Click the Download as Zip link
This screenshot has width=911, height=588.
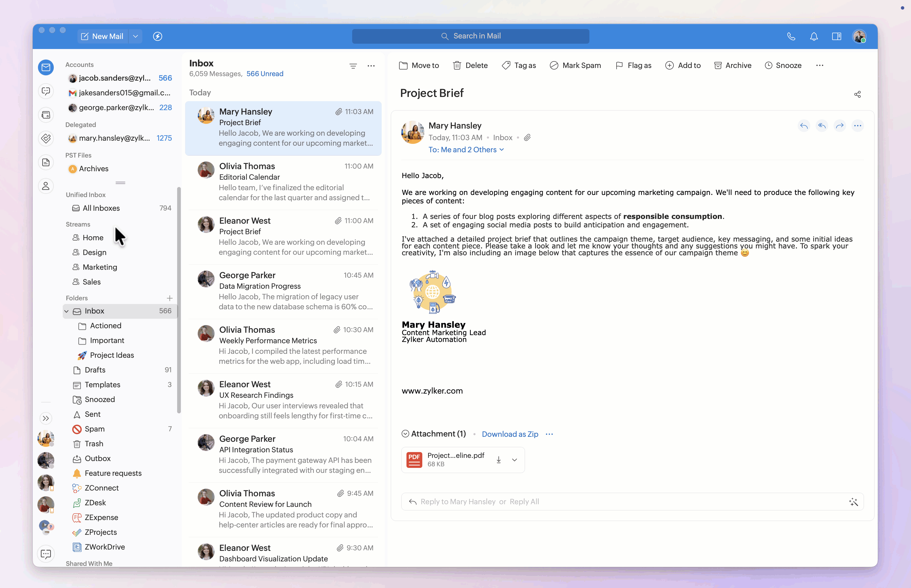510,434
